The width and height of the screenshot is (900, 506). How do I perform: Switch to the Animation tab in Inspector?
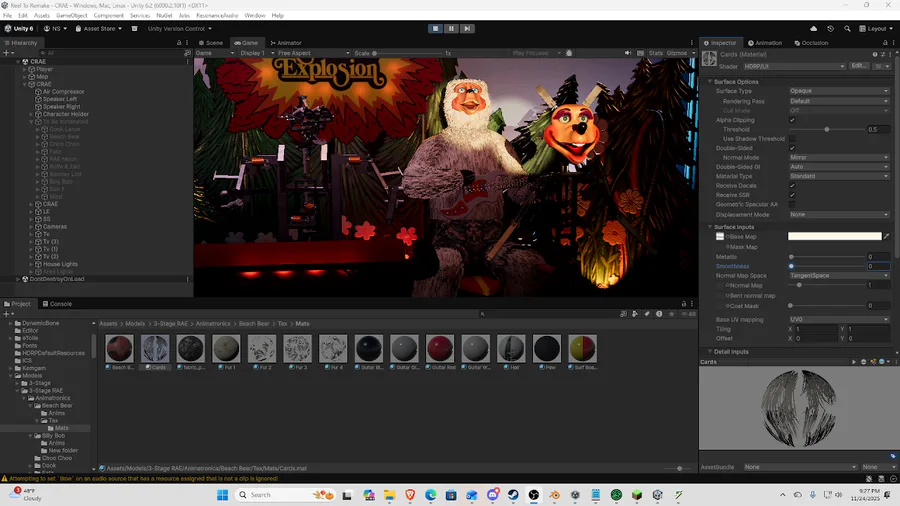point(765,43)
